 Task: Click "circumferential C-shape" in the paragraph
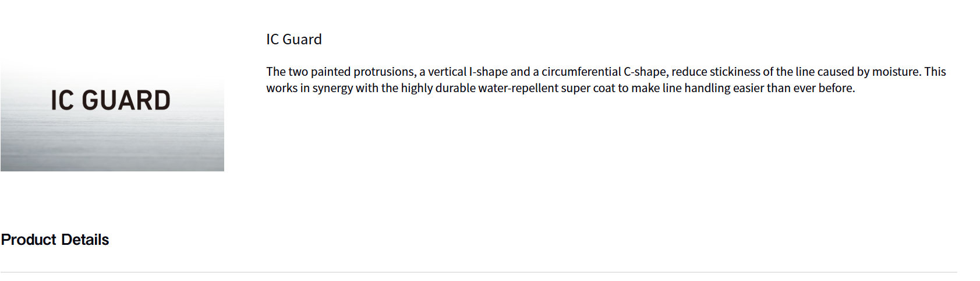(x=604, y=72)
